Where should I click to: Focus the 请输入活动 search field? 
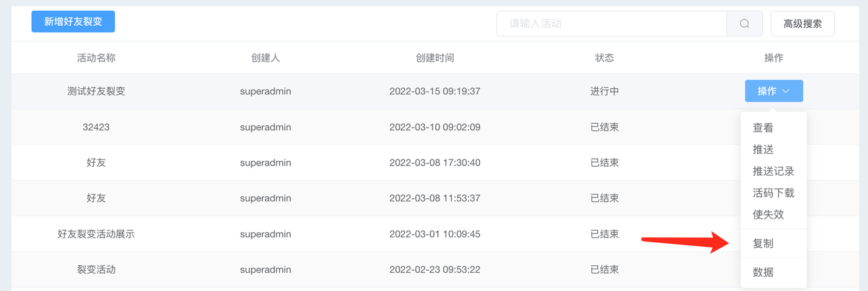tap(612, 24)
